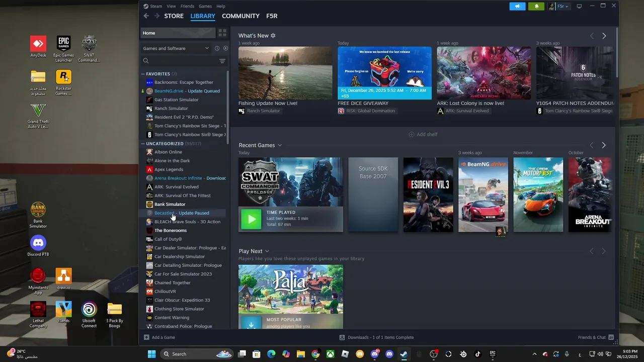Toggle ready-to-play filter icon
644x362 pixels.
tap(225, 48)
